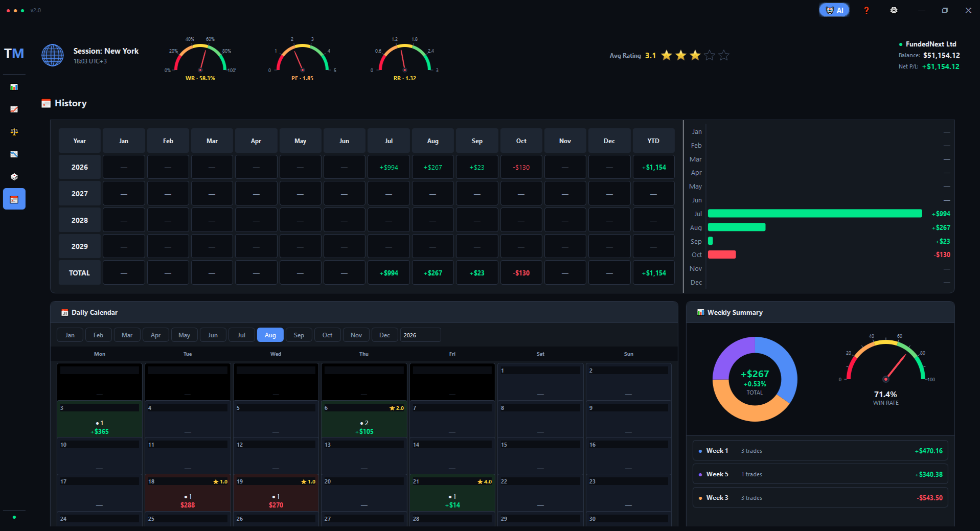Open the dice simulation sidebar icon
This screenshot has height=531, width=980.
pyautogui.click(x=14, y=177)
